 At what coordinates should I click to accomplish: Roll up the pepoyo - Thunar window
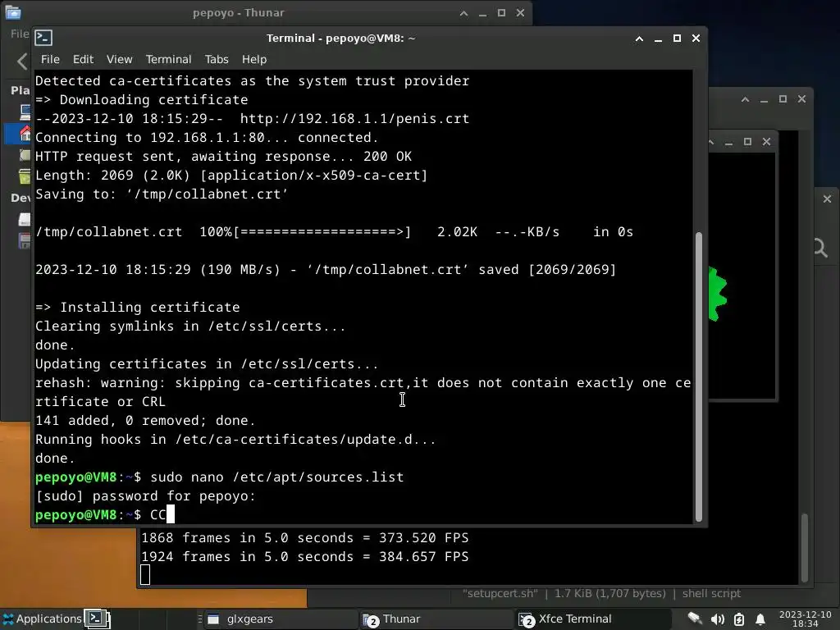[464, 13]
